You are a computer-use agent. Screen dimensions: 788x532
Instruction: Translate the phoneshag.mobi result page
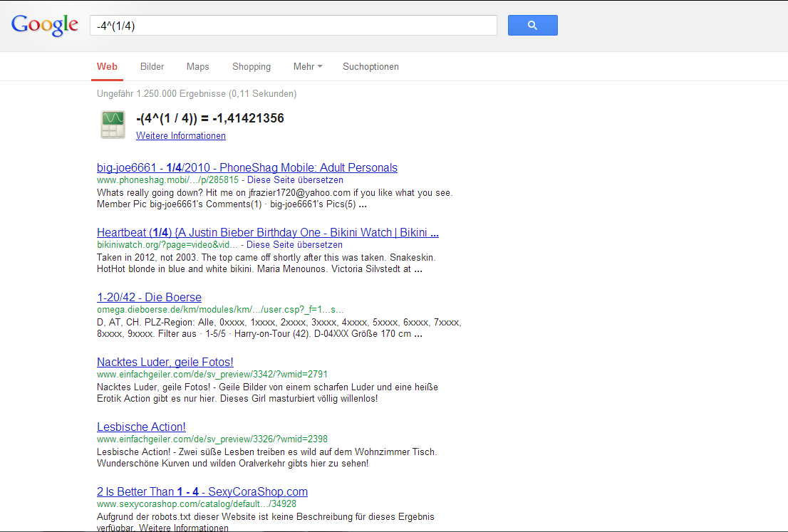295,180
